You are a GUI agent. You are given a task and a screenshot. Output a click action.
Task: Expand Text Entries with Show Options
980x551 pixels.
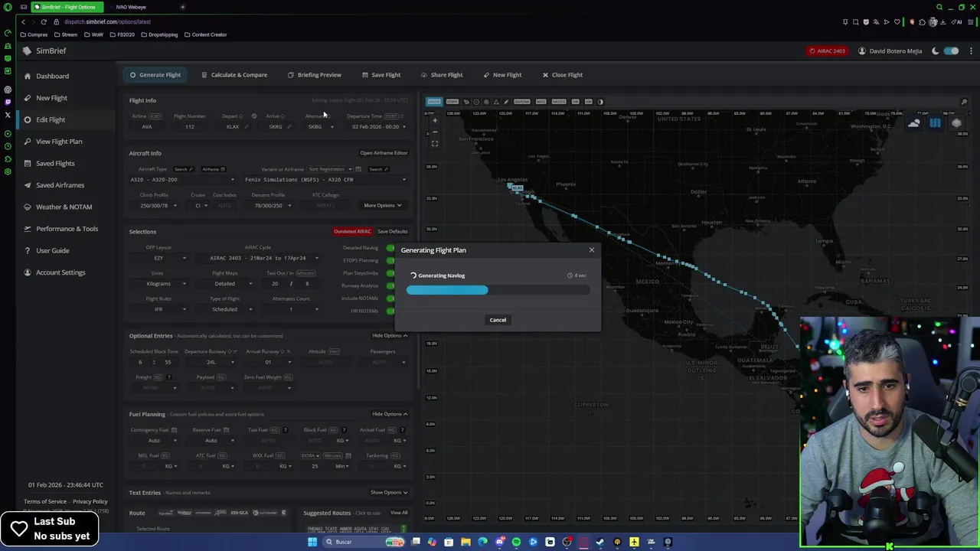point(389,493)
